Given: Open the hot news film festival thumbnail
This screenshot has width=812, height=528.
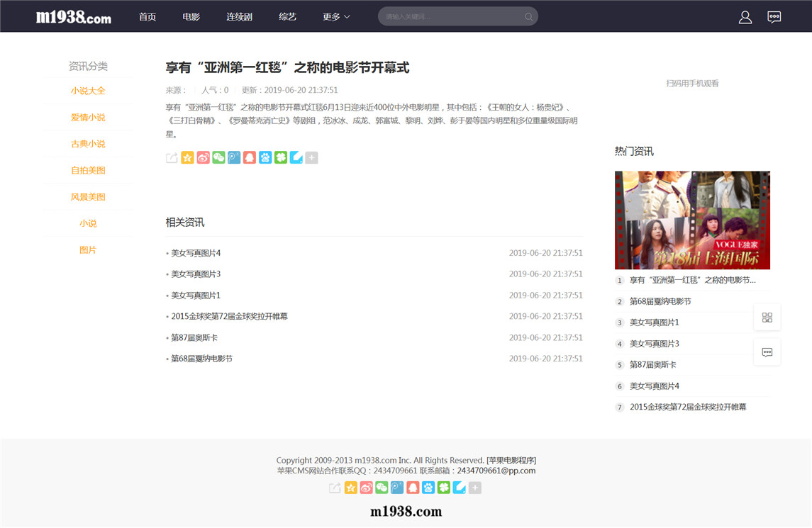Looking at the screenshot, I should pos(692,220).
